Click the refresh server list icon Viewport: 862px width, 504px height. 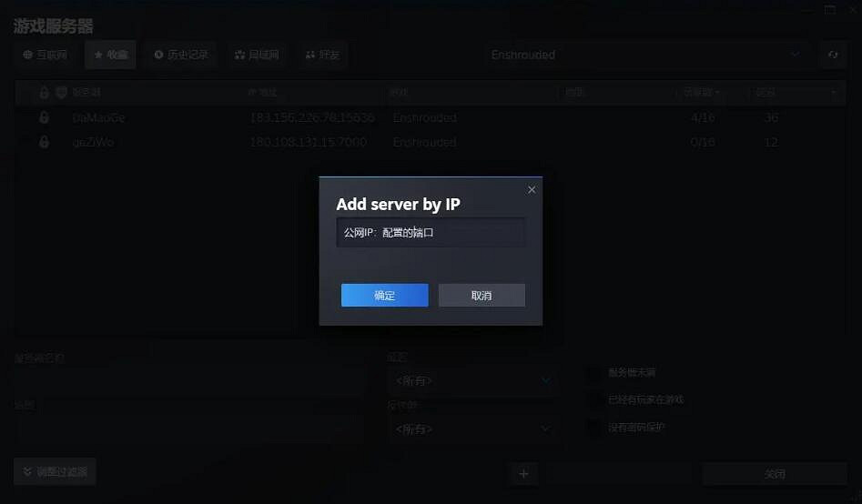(x=832, y=55)
